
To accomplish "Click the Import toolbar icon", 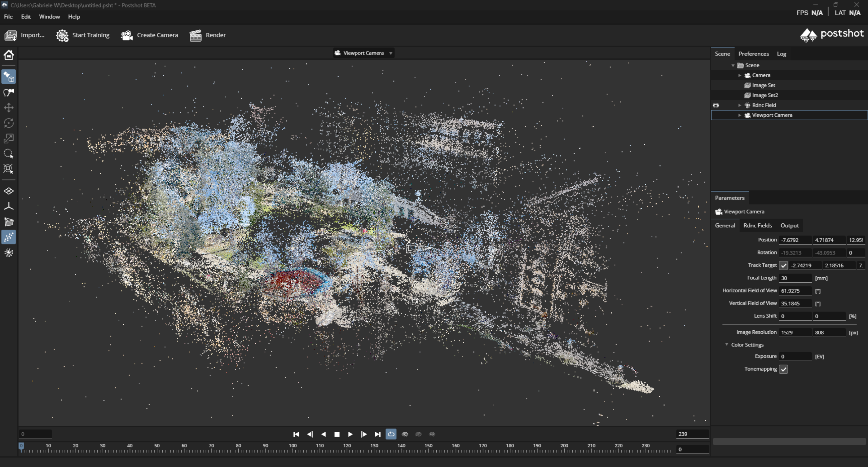I will coord(11,35).
